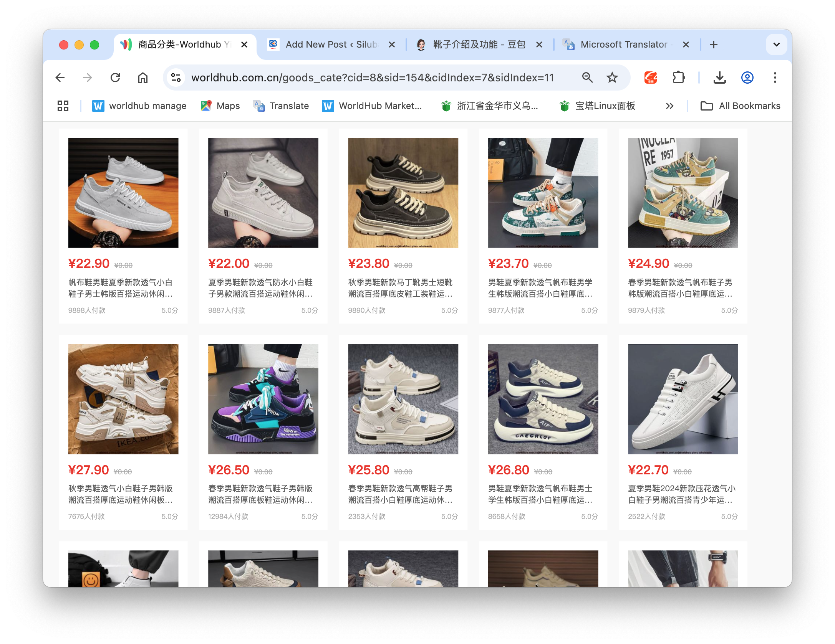Click the browser Reload page icon
Viewport: 835px width, 644px height.
click(115, 78)
